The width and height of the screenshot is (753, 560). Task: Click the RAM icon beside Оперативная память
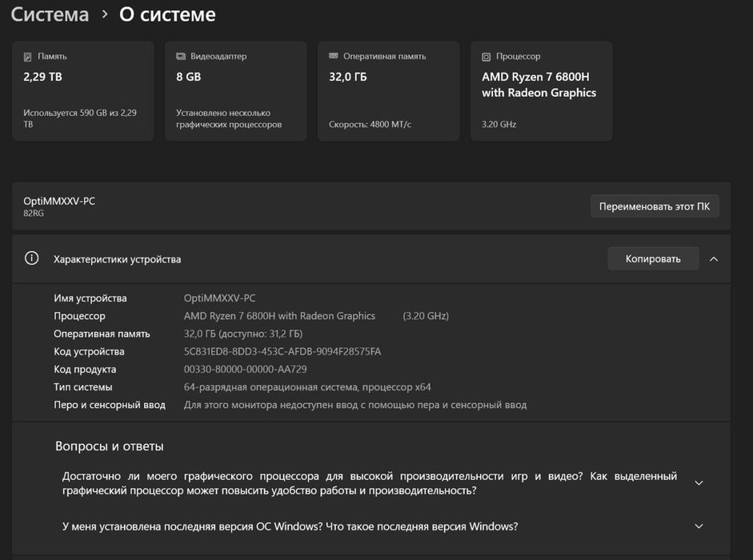(333, 56)
